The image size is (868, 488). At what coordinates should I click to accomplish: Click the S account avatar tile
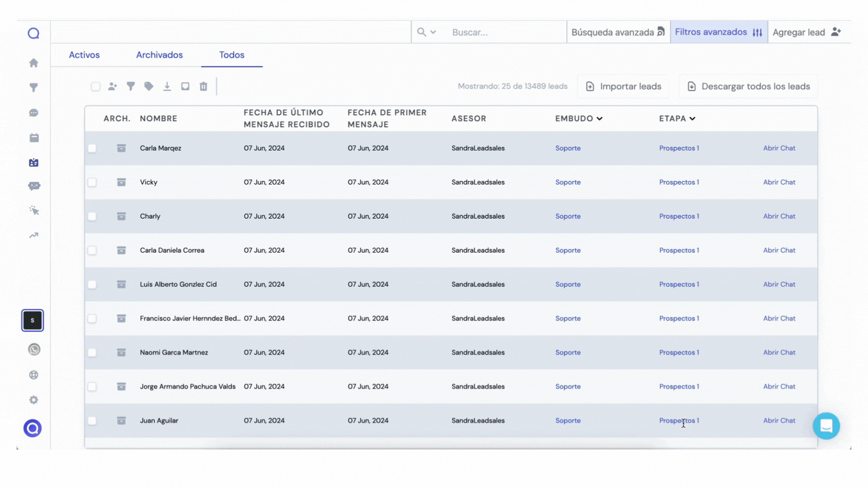[33, 320]
